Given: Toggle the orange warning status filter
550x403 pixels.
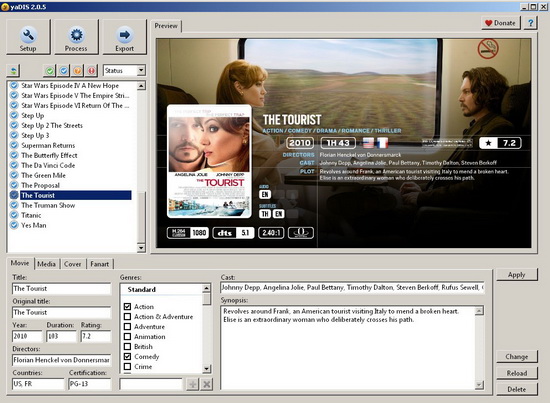Looking at the screenshot, I should point(78,70).
